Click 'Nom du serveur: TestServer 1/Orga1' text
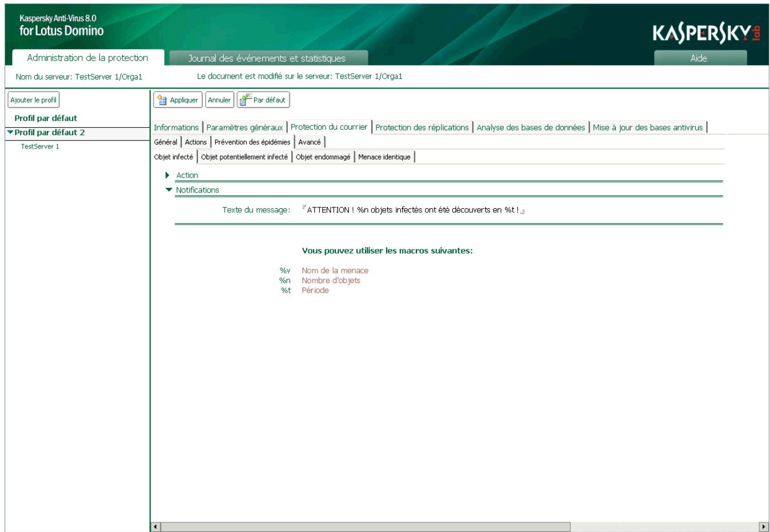 click(x=79, y=76)
